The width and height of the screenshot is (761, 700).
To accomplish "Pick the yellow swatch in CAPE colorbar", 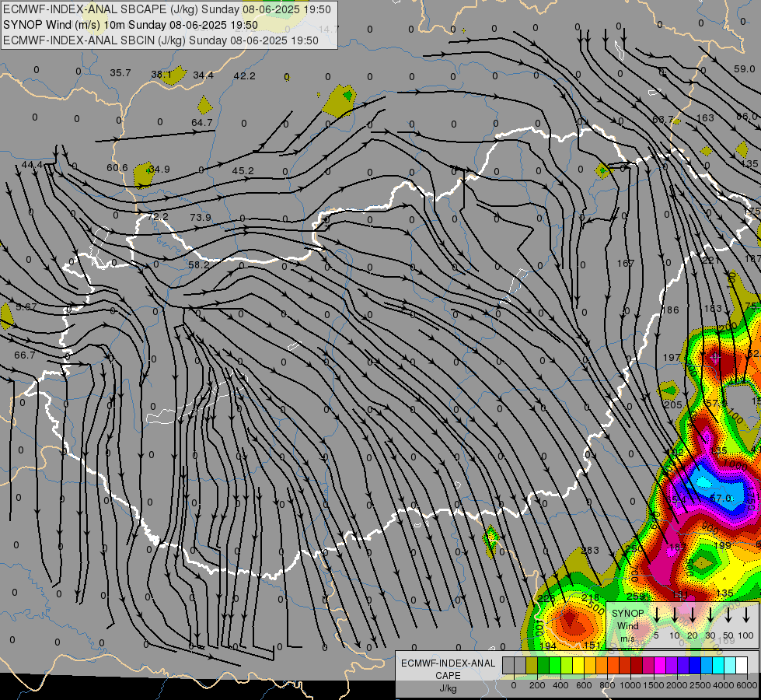I will pyautogui.click(x=578, y=665).
